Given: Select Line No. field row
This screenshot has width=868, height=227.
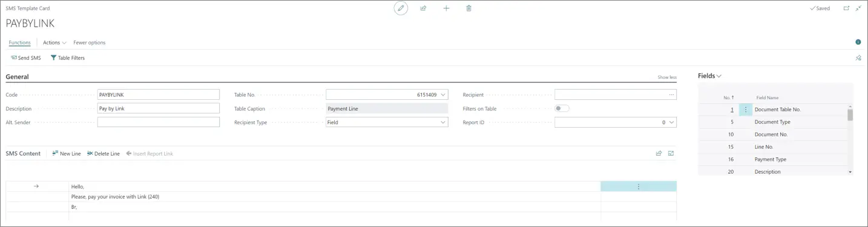Looking at the screenshot, I should point(773,147).
